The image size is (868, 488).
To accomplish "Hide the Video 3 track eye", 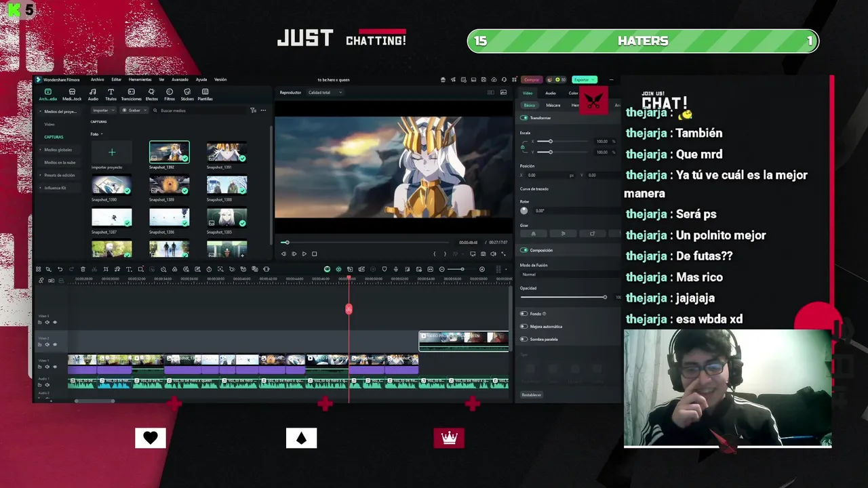I will tap(55, 323).
